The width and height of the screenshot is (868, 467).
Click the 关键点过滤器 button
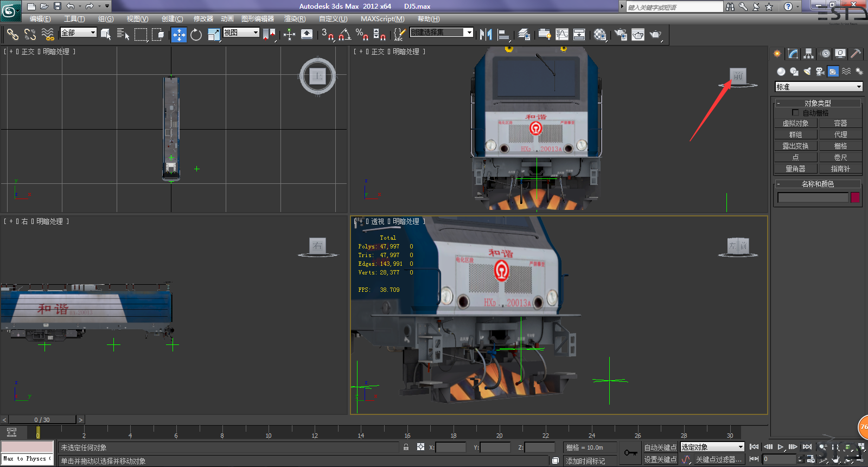pyautogui.click(x=718, y=459)
